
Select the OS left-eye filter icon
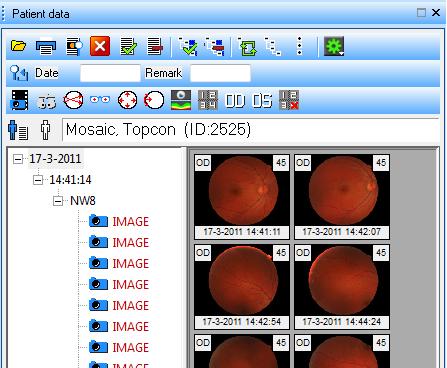262,101
